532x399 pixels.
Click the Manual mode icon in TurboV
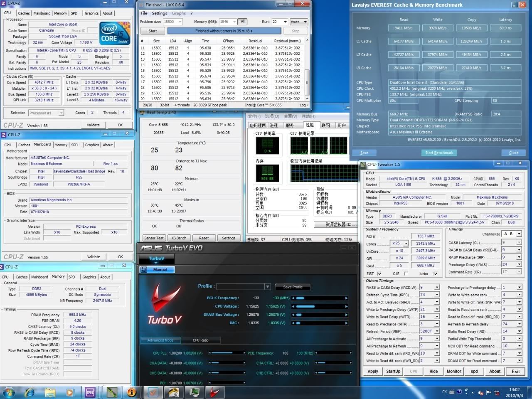pos(144,270)
